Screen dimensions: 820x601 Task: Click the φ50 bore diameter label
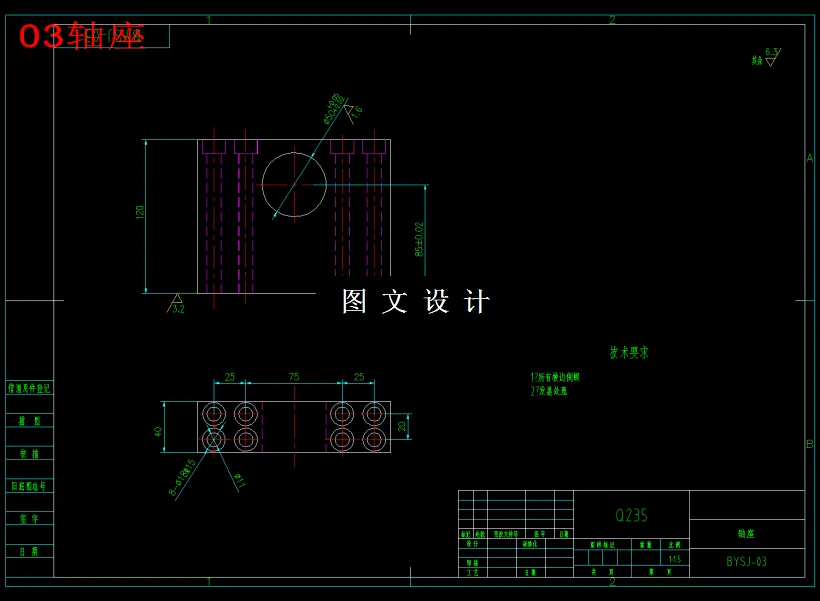(335, 109)
